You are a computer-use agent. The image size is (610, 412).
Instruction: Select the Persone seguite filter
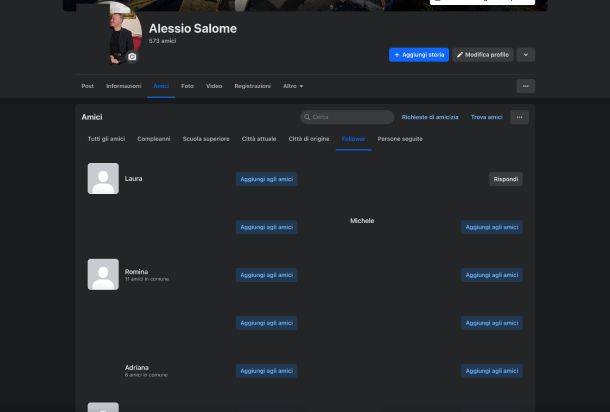pos(400,139)
